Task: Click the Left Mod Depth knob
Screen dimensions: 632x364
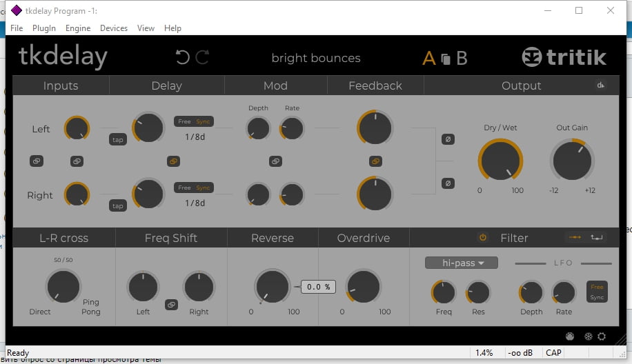Action: (x=258, y=129)
